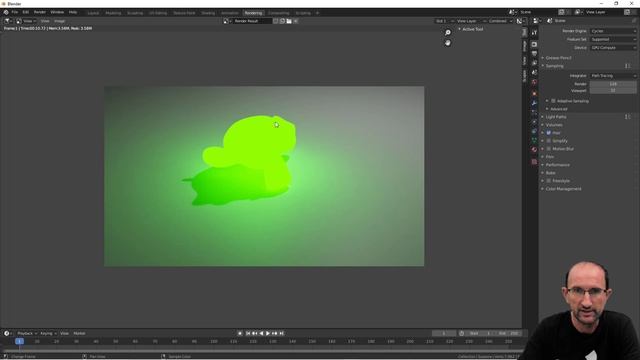Click the zoom magnifier gizmo icon
The width and height of the screenshot is (640, 360).
click(x=448, y=33)
